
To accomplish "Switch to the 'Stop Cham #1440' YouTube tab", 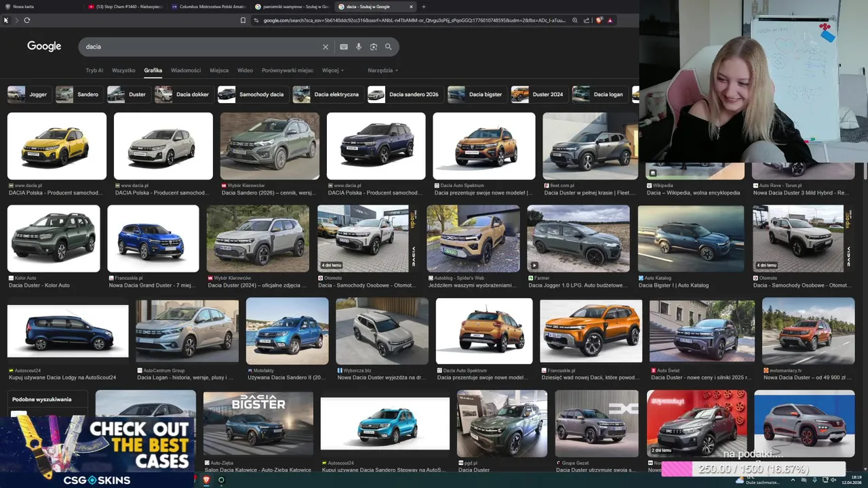I will coord(125,7).
